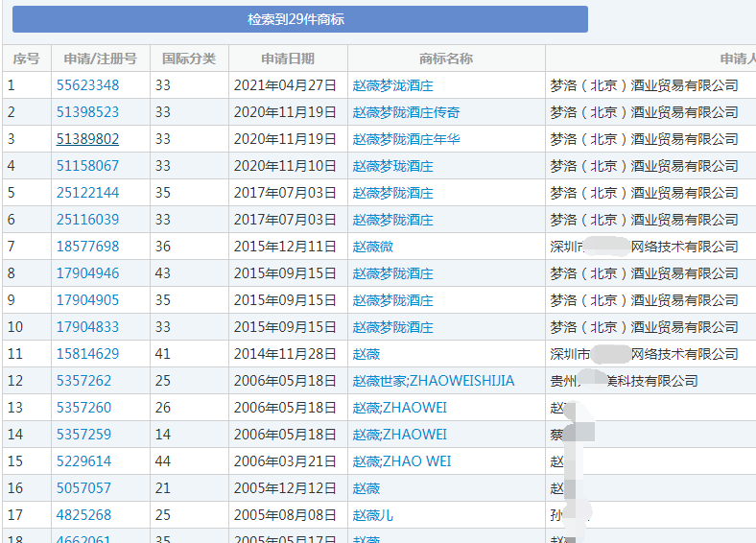
Task: Click the 申请日期 column header
Action: point(288,59)
